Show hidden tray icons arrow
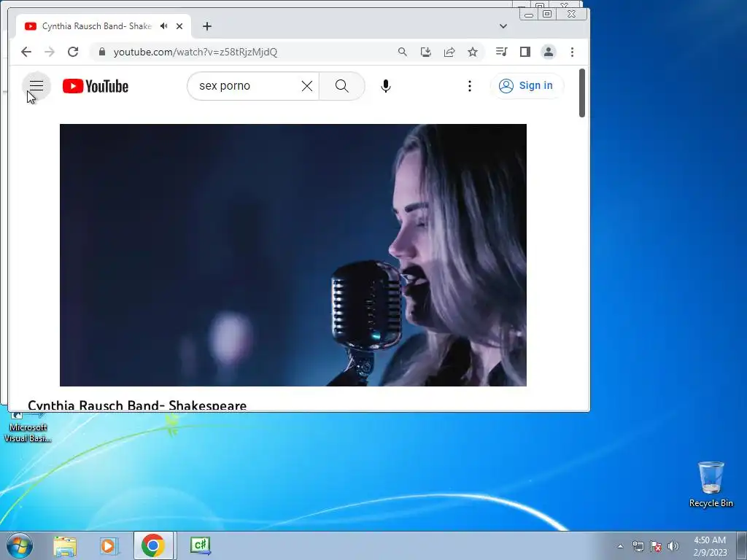Image resolution: width=747 pixels, height=560 pixels. point(620,546)
